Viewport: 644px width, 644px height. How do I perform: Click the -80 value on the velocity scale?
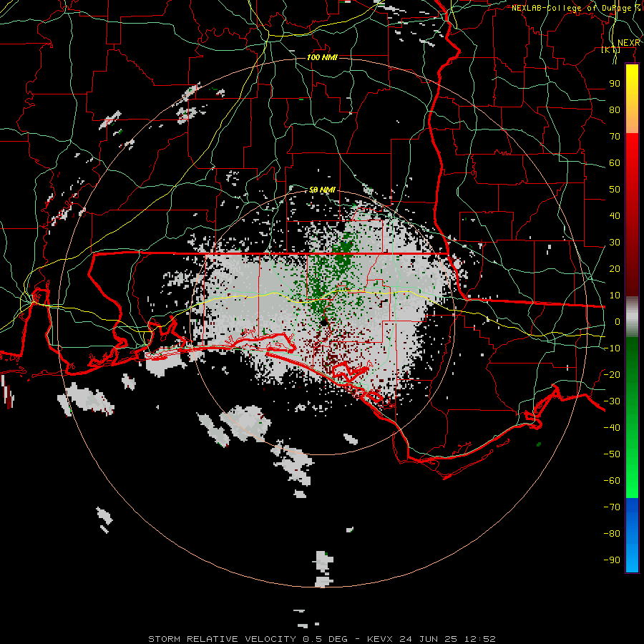pyautogui.click(x=612, y=534)
